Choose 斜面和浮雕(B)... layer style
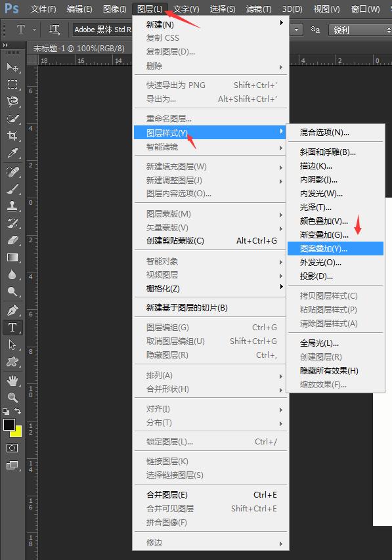Screen dimensions: 392x560 [335, 152]
